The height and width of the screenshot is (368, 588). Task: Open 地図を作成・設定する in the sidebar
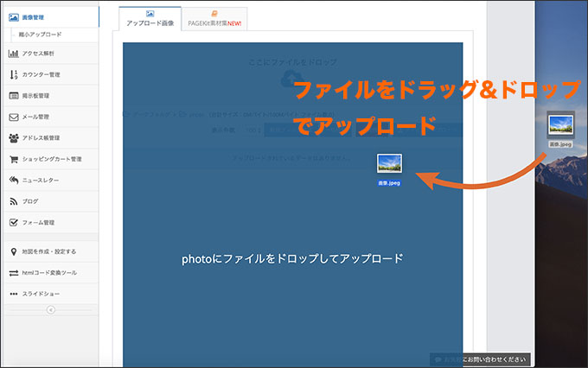[49, 251]
